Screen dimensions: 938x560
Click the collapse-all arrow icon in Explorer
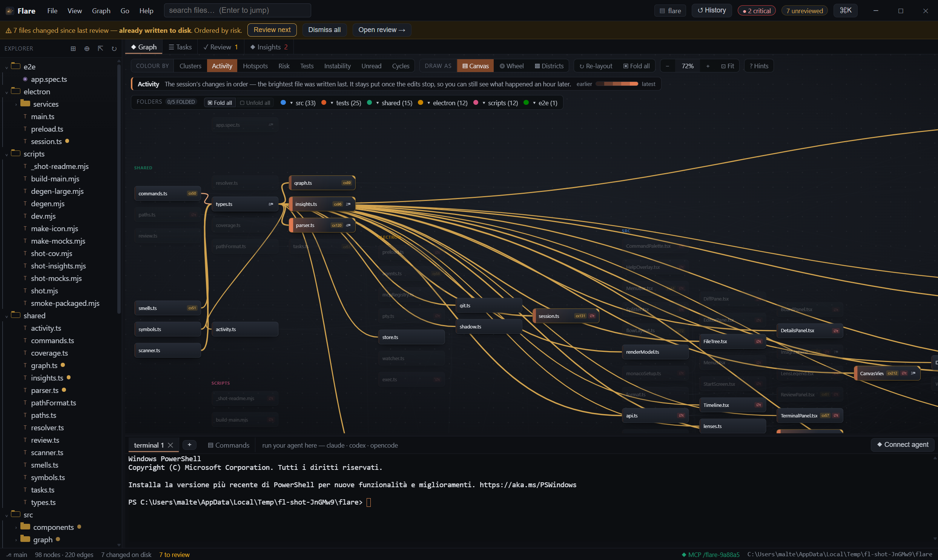[100, 49]
